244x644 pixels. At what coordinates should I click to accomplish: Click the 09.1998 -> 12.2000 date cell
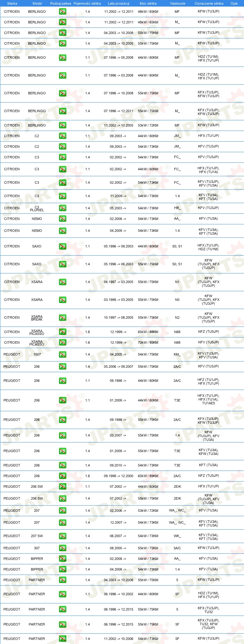click(x=119, y=476)
